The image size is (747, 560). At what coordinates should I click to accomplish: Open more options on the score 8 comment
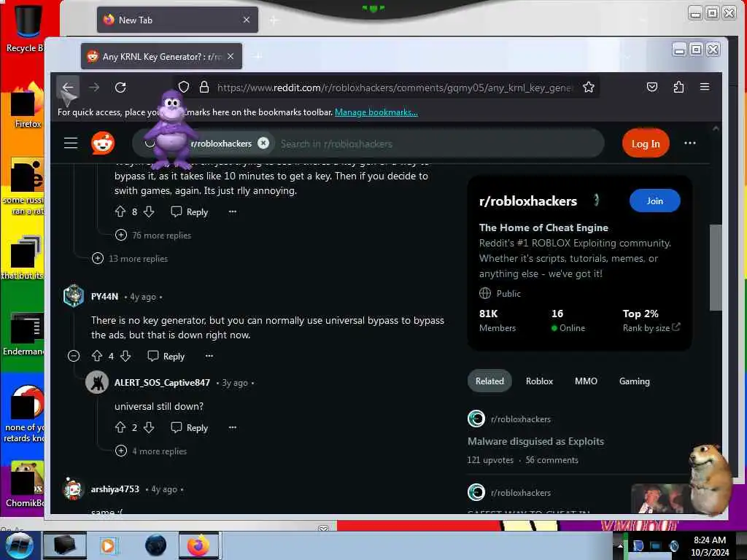click(233, 211)
